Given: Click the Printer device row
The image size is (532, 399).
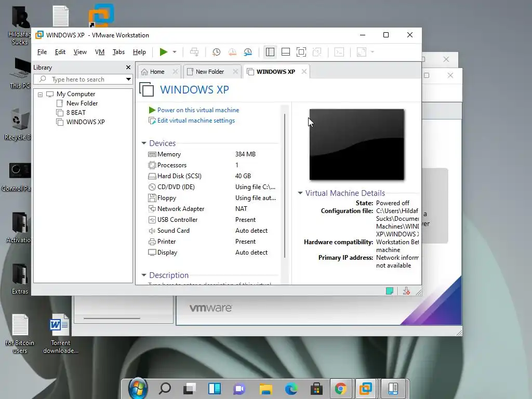Looking at the screenshot, I should (212, 242).
